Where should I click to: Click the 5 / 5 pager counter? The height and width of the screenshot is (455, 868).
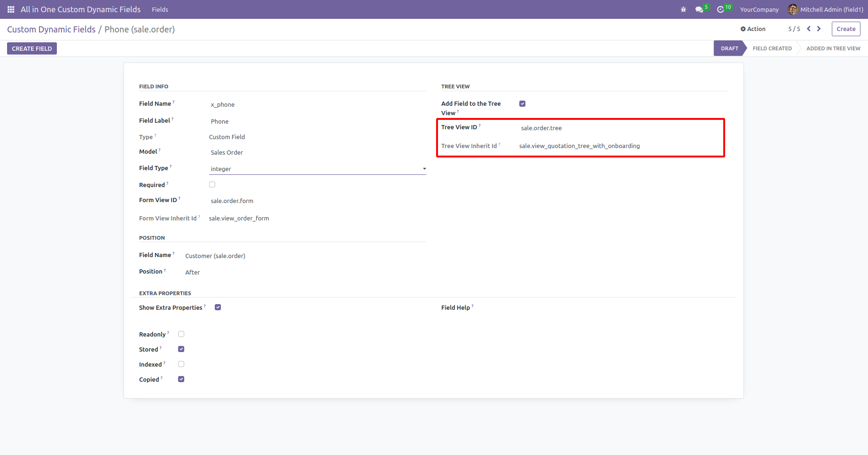pos(794,29)
